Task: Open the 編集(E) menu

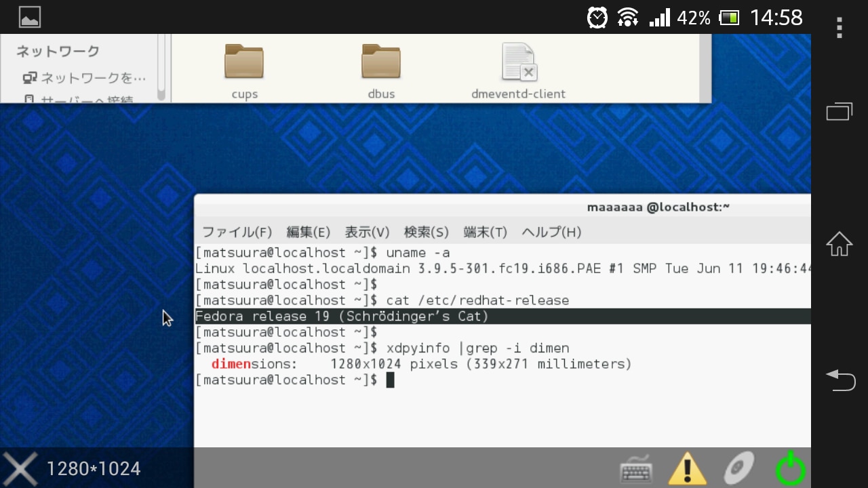Action: tap(308, 232)
